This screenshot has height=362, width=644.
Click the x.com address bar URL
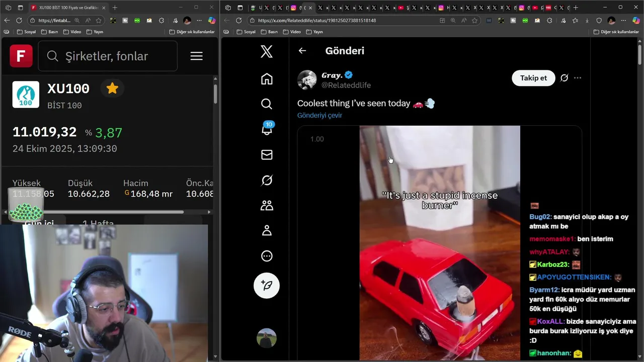[317, 21]
